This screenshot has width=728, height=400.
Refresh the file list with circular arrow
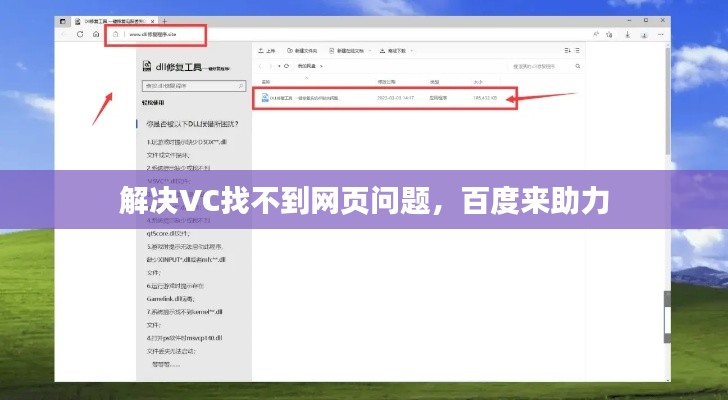pos(286,66)
